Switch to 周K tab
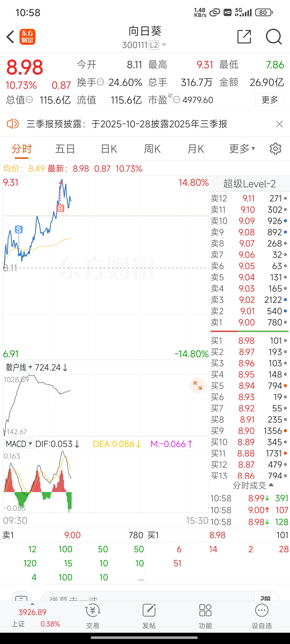 (152, 149)
